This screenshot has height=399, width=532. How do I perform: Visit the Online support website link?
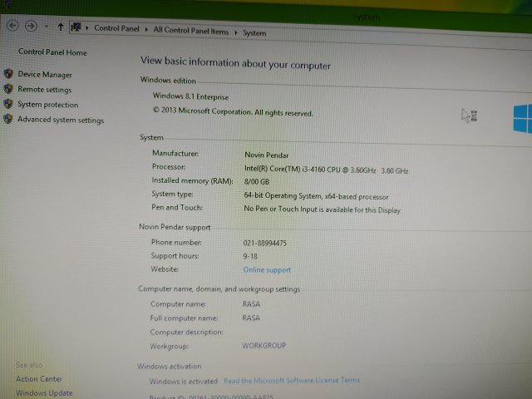[267, 270]
